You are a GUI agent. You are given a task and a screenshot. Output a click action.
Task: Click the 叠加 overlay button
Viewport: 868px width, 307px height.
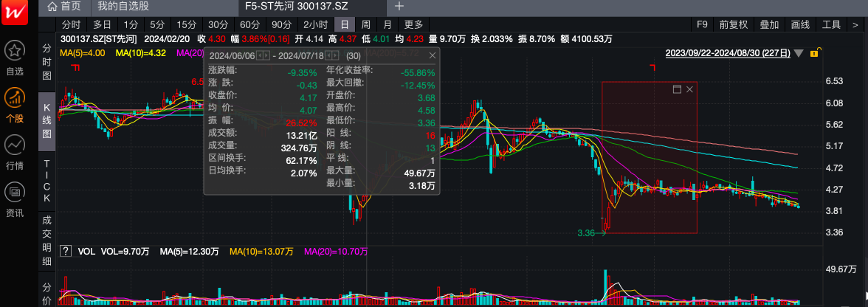pos(769,24)
